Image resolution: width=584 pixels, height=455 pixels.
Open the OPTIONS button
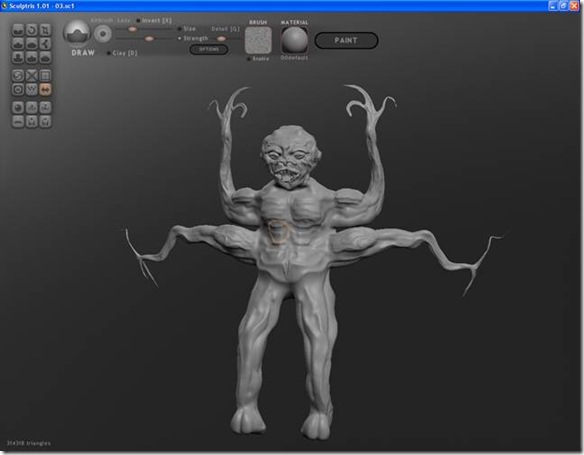pyautogui.click(x=209, y=49)
